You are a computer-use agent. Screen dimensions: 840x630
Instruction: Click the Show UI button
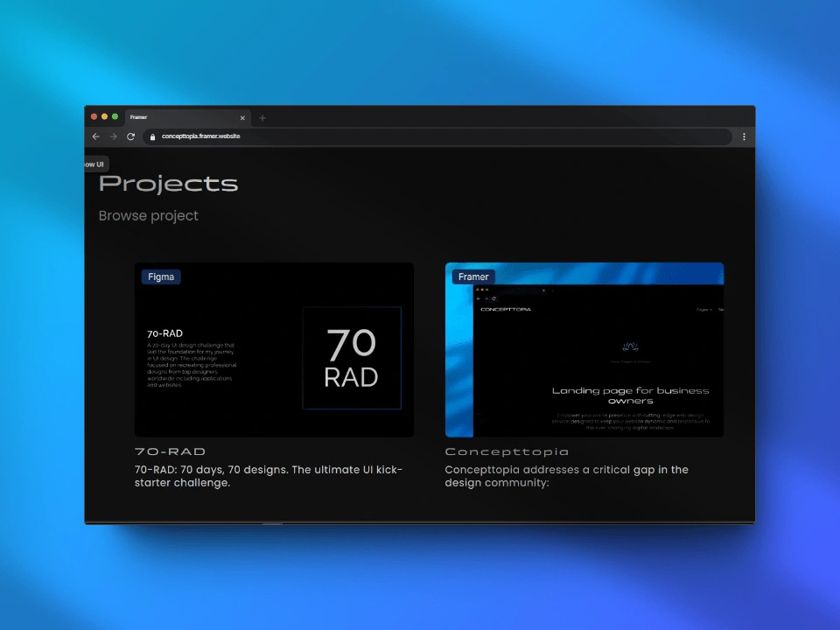pyautogui.click(x=96, y=164)
